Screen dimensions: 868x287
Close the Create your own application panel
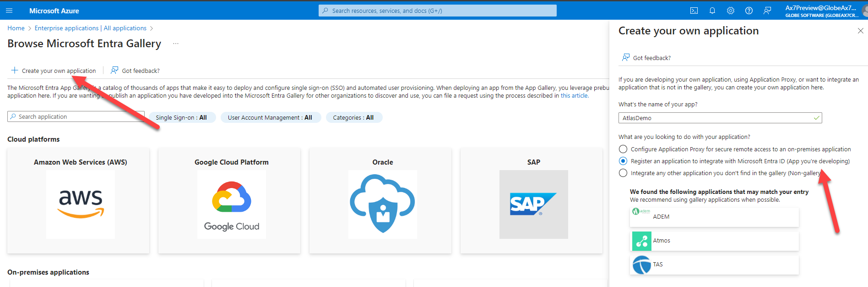(860, 31)
